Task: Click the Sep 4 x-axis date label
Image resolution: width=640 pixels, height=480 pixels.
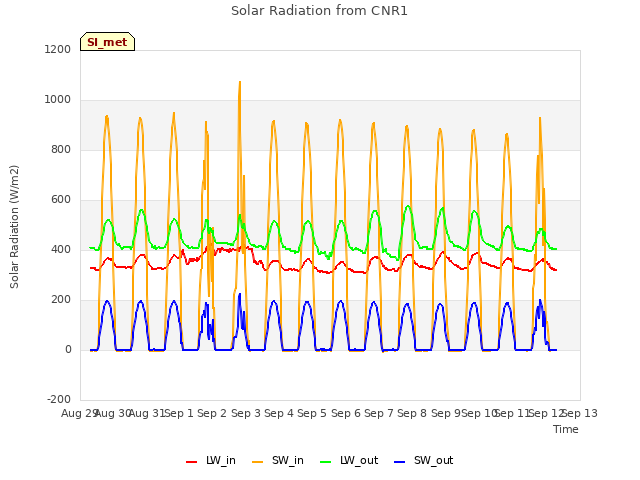Action: (279, 413)
